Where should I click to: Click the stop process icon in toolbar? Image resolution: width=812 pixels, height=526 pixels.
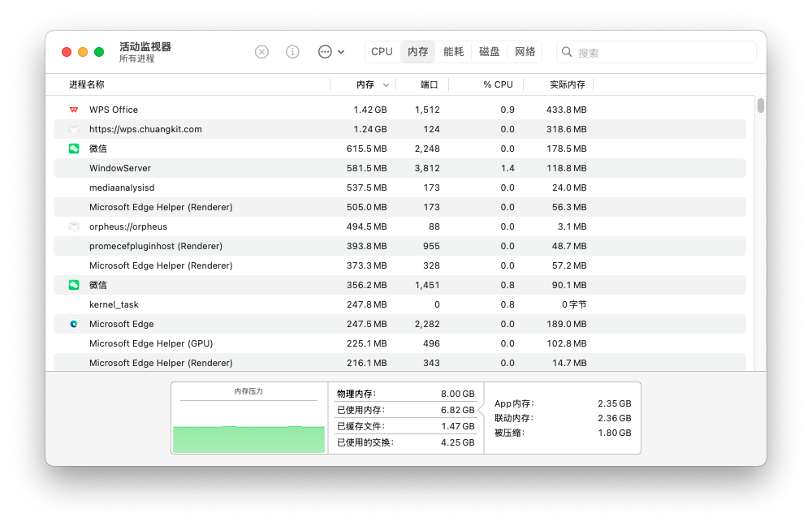261,52
